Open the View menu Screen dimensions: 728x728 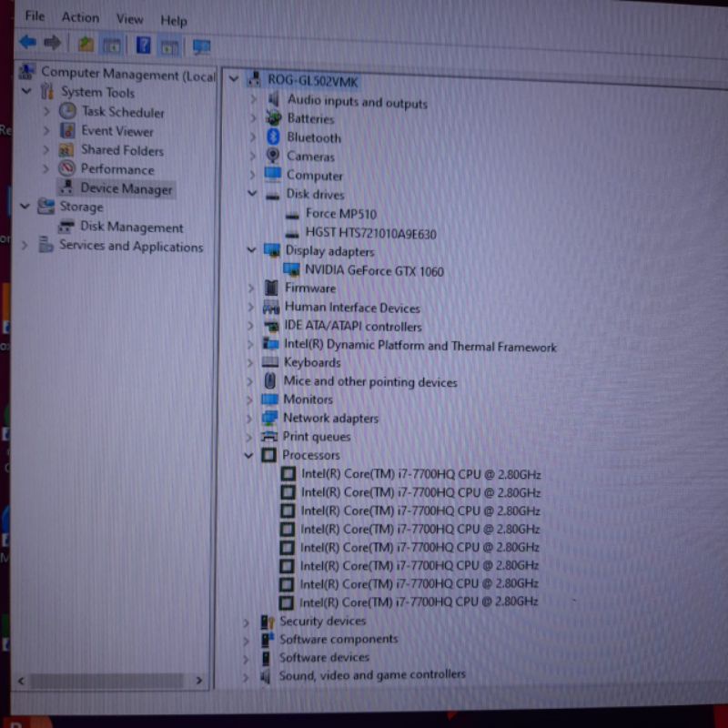coord(129,18)
